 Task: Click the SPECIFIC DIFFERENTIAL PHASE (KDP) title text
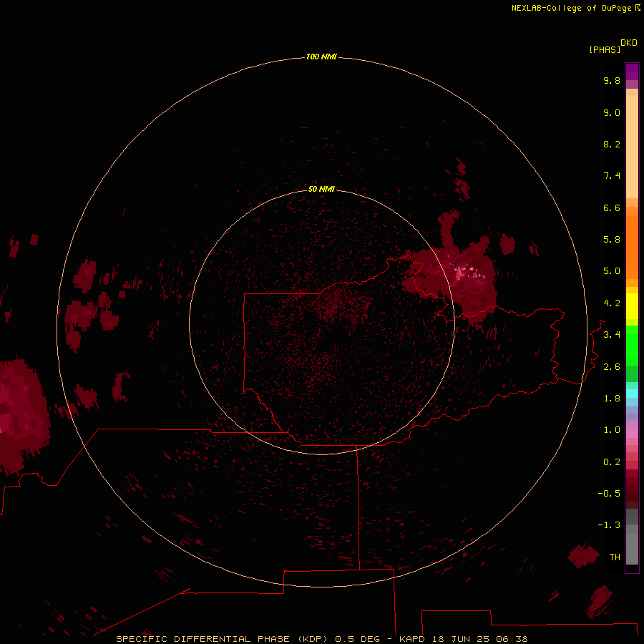pyautogui.click(x=222, y=639)
